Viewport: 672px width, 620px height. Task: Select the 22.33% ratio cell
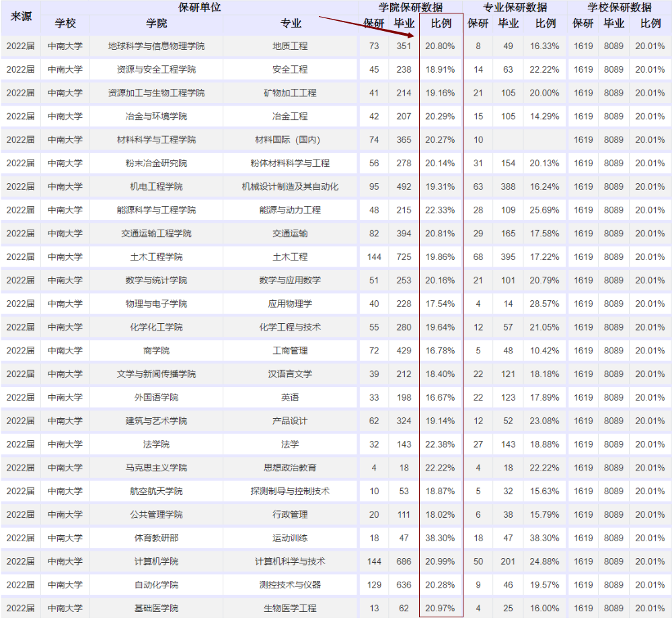440,210
